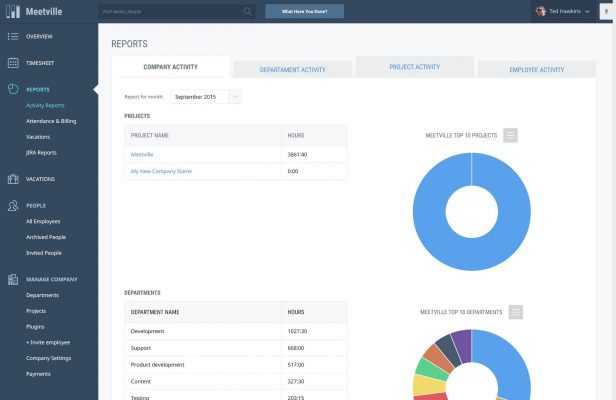616x400 pixels.
Task: Click the Meetville brand name
Action: tap(44, 11)
